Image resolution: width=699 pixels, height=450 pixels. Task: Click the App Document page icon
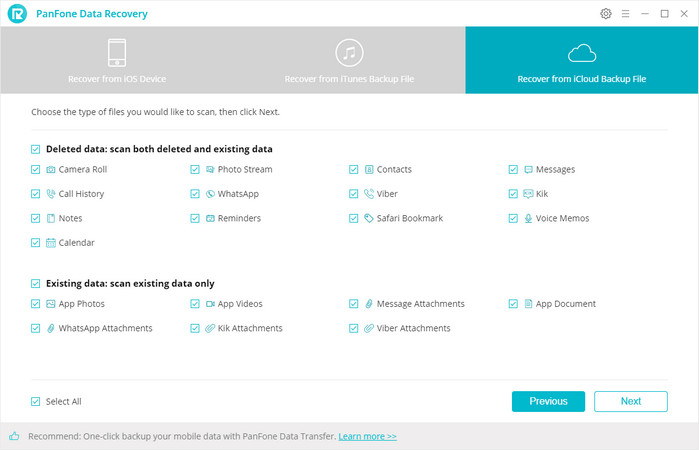point(528,304)
